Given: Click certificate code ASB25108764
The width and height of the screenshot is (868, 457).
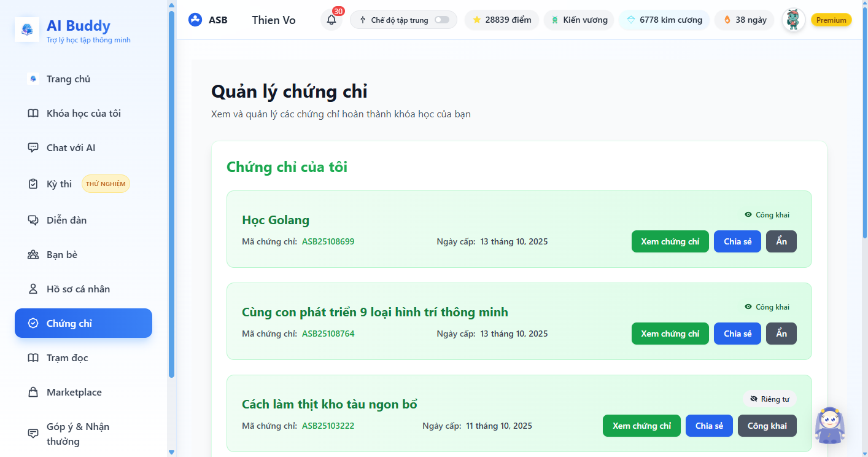Looking at the screenshot, I should pos(328,334).
